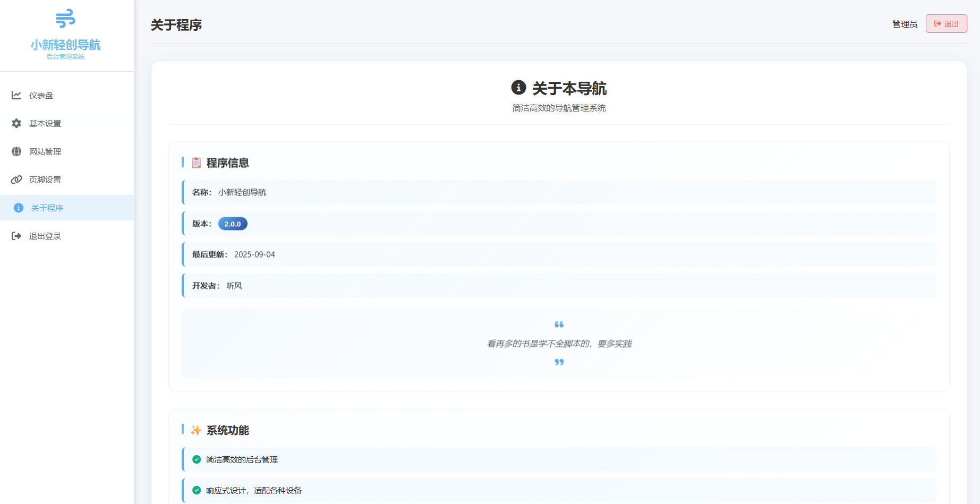Choose 退出登录 in sidebar
Screen dimensions: 980x504
(67, 236)
